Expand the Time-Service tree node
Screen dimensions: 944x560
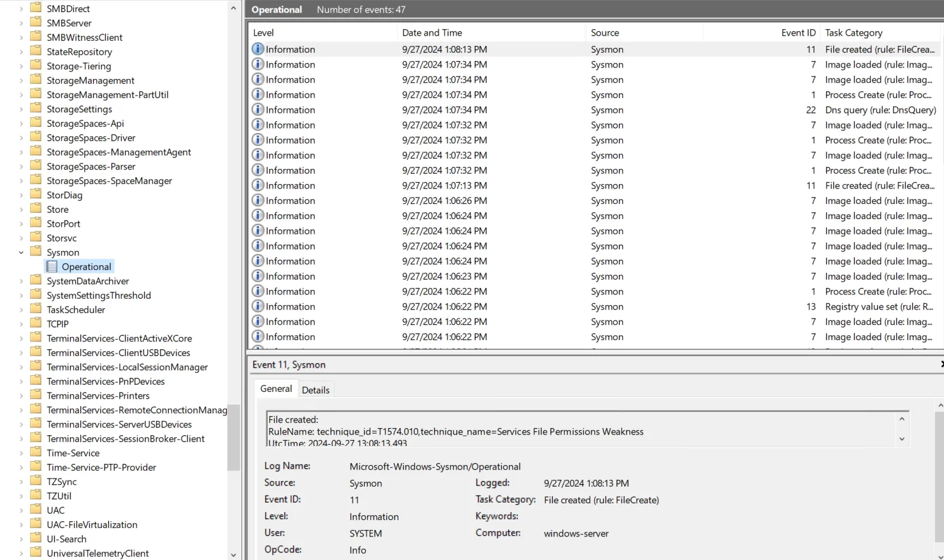point(20,452)
